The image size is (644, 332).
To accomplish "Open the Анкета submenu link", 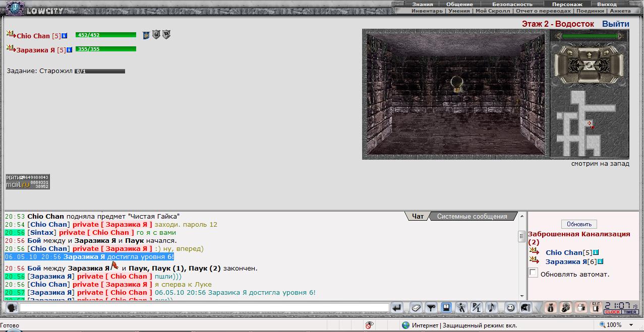I will 620,11.
